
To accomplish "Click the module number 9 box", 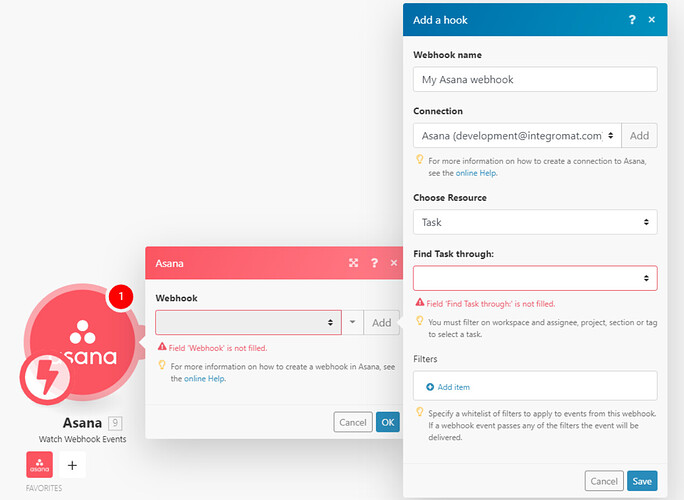I will pos(115,423).
